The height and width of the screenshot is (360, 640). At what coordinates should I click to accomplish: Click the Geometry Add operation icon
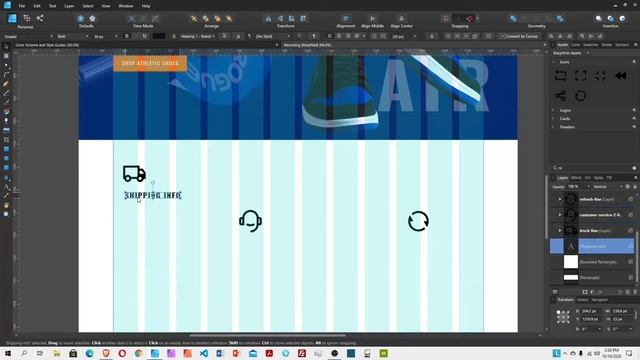[x=513, y=18]
